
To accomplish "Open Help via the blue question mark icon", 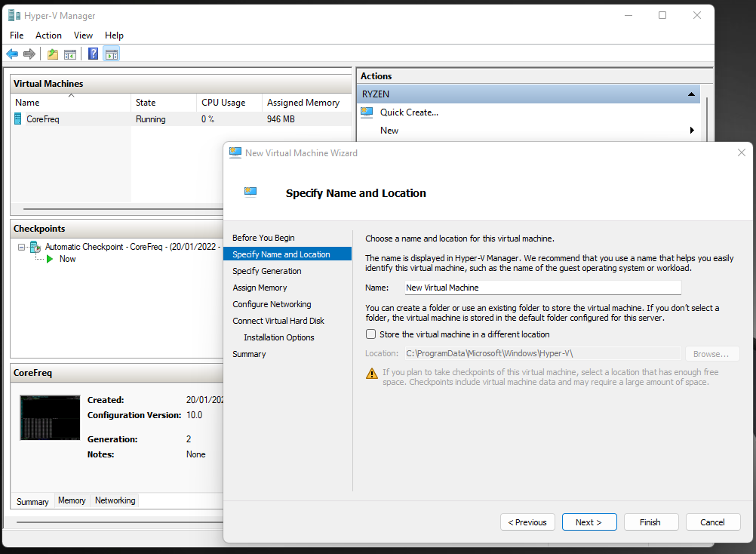I will click(x=93, y=54).
